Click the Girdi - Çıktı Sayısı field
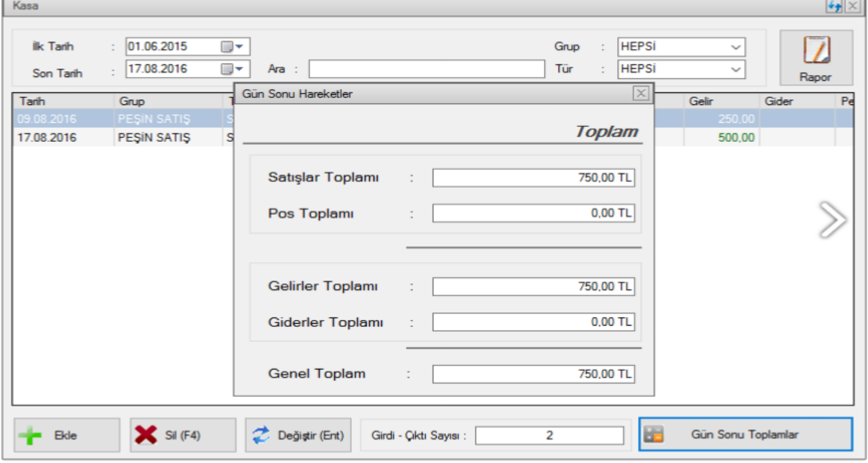Screen dimensions: 868x463 (549, 436)
